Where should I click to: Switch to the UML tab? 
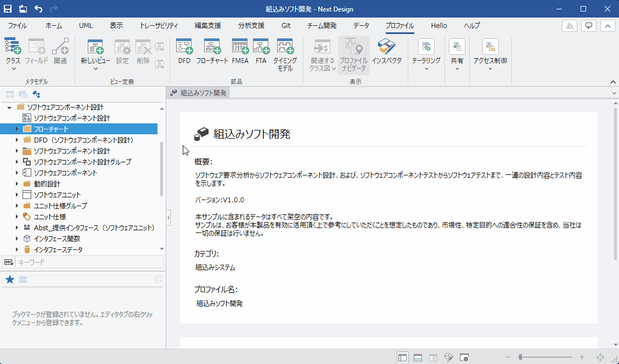pyautogui.click(x=86, y=26)
